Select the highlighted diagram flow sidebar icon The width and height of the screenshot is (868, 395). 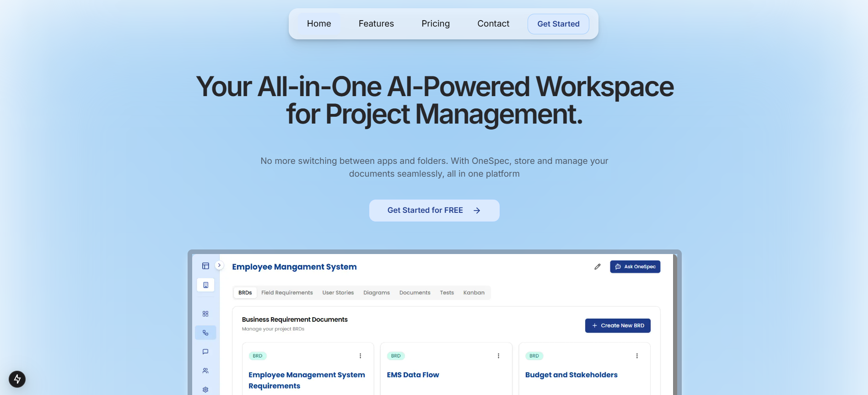click(x=205, y=333)
